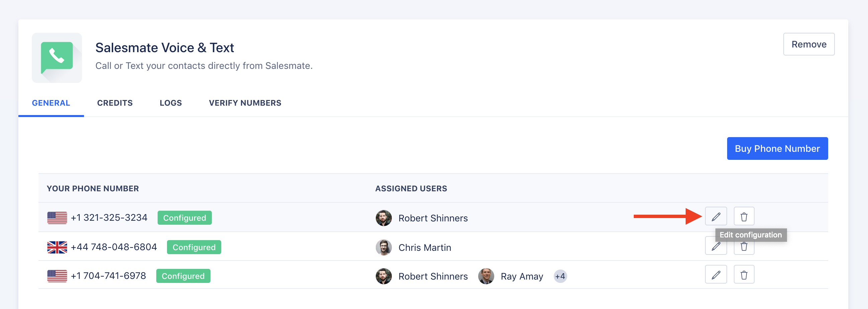Click the Assigned Users column header
Screen dimensions: 868x309
pos(411,189)
